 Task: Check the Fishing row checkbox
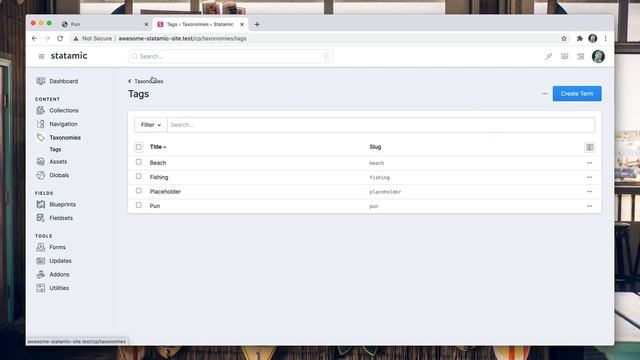coord(139,176)
